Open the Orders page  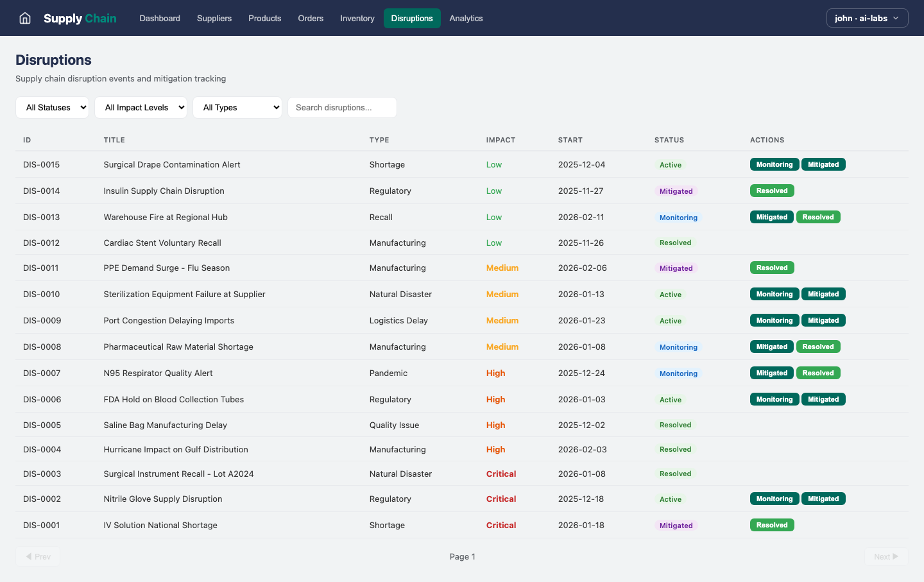[311, 19]
